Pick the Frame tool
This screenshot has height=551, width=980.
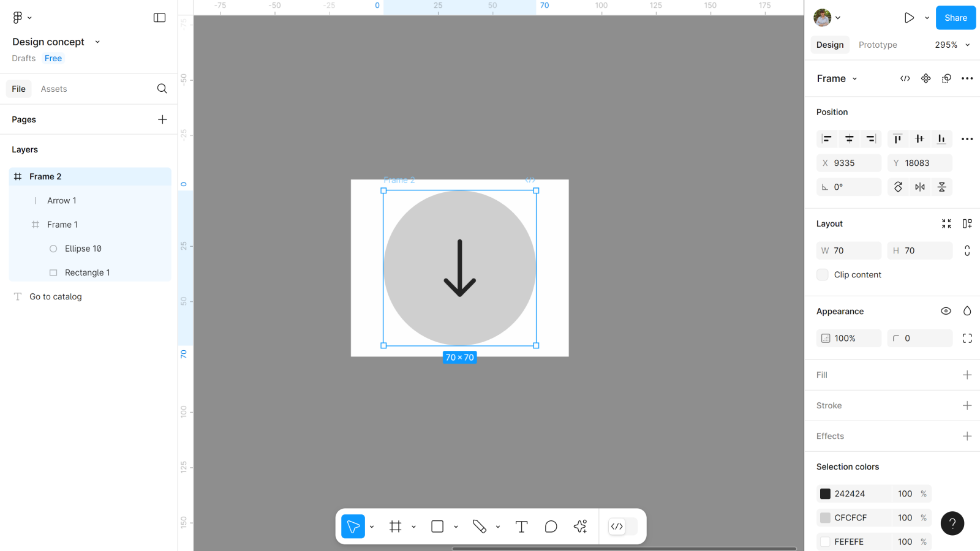[x=396, y=527]
